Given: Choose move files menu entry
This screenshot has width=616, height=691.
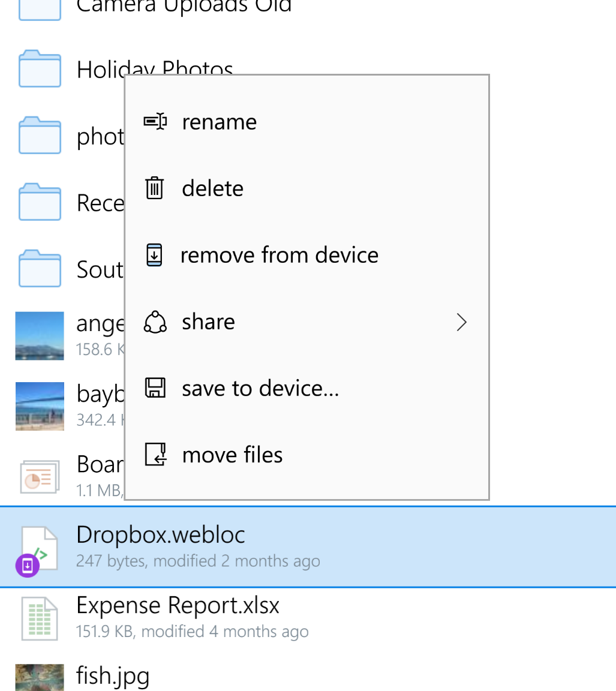Looking at the screenshot, I should click(x=307, y=455).
